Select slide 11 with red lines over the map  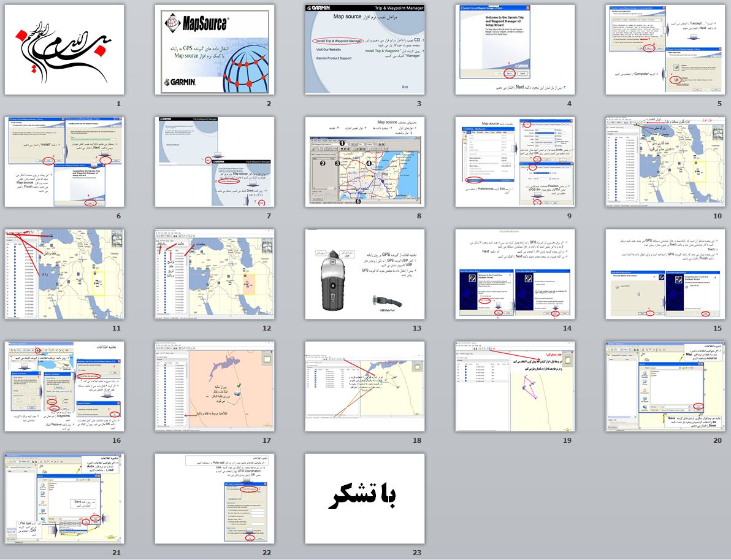64,274
